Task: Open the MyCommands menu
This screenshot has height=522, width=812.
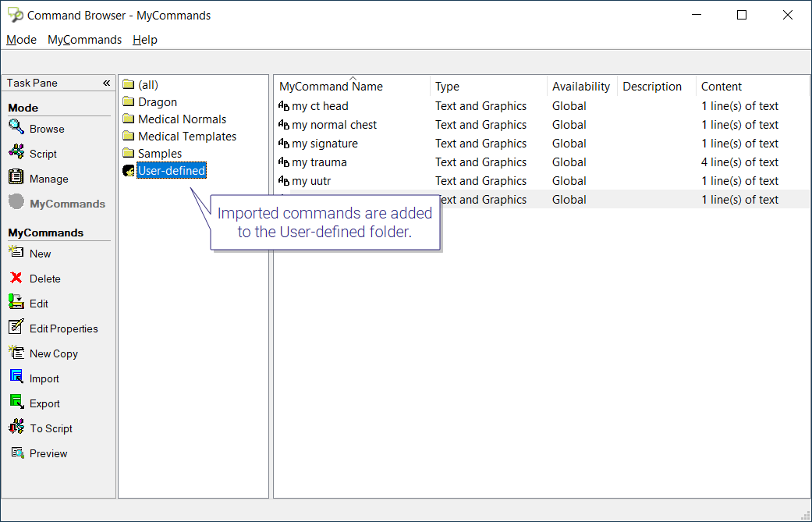Action: click(x=84, y=40)
